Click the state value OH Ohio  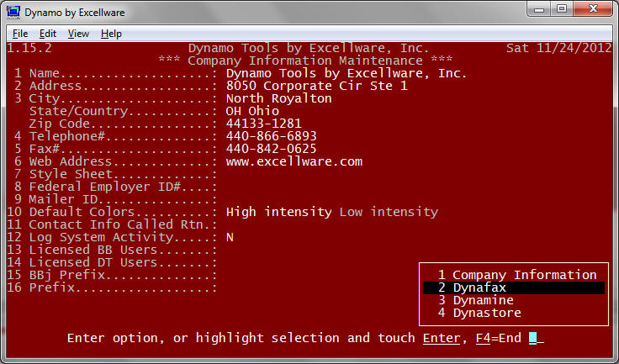[252, 111]
